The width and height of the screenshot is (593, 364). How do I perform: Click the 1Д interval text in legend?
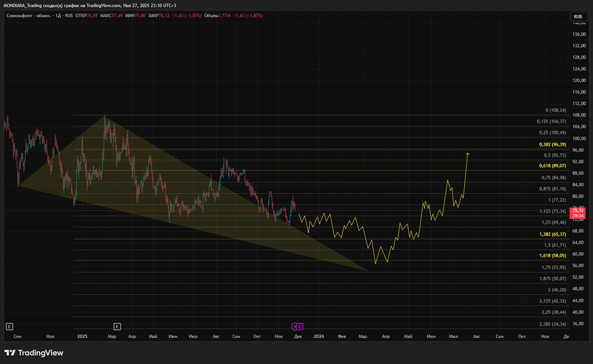click(x=59, y=14)
